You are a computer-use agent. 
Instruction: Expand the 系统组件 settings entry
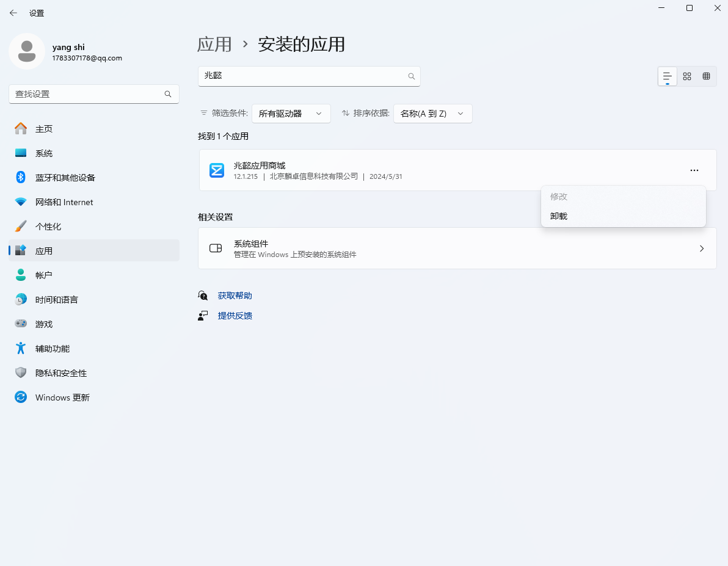[457, 249]
